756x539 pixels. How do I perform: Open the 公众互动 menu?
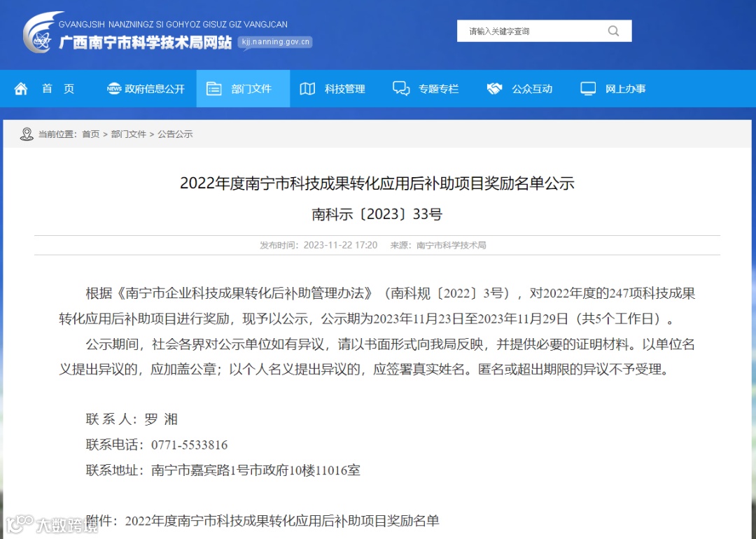(x=532, y=89)
